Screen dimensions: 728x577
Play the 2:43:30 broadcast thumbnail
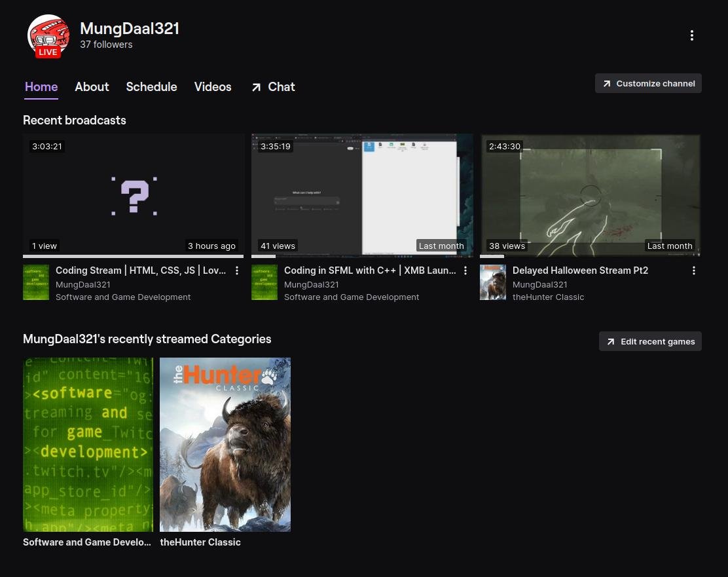[x=590, y=195]
